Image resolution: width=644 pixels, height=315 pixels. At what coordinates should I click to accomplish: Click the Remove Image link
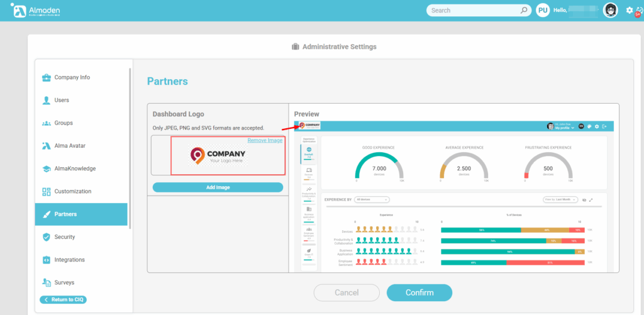coord(265,140)
